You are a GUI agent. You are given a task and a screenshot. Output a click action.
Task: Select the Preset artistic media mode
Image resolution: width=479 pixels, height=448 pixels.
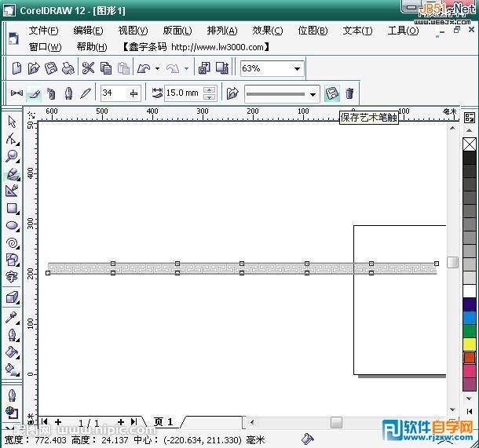16,93
